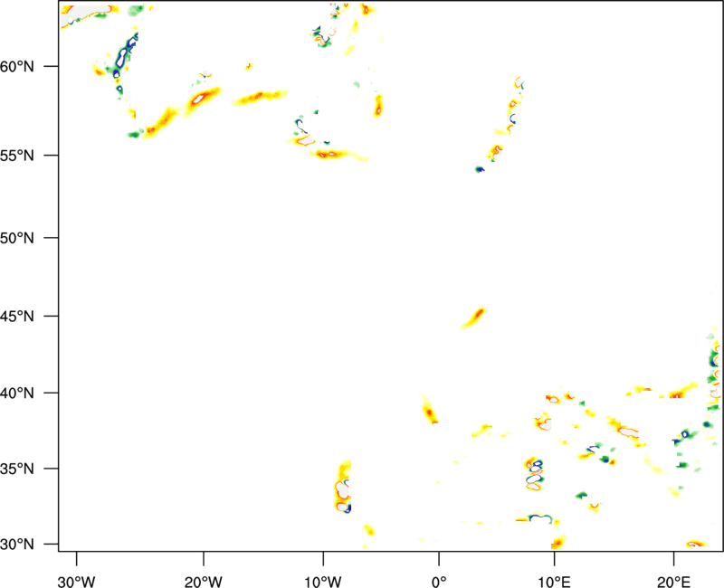Click the 20°E longitude label

pos(673,582)
